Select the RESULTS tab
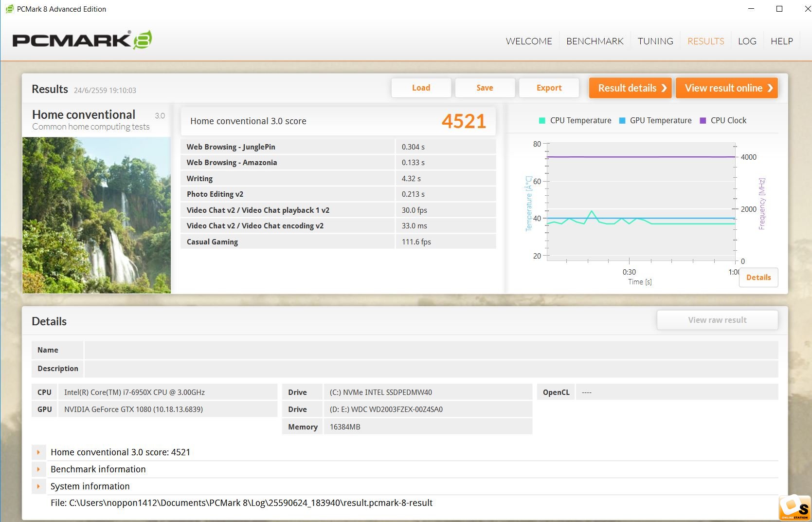This screenshot has width=812, height=522. click(x=705, y=41)
